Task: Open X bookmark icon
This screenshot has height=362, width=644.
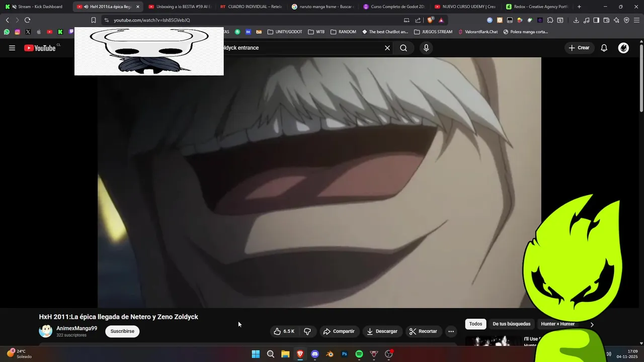Action: [28, 32]
